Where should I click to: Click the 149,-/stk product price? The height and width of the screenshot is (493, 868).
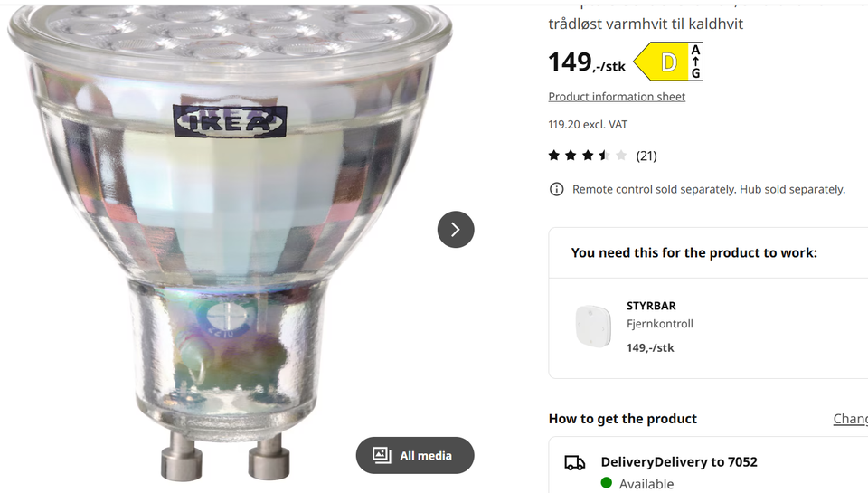click(586, 62)
